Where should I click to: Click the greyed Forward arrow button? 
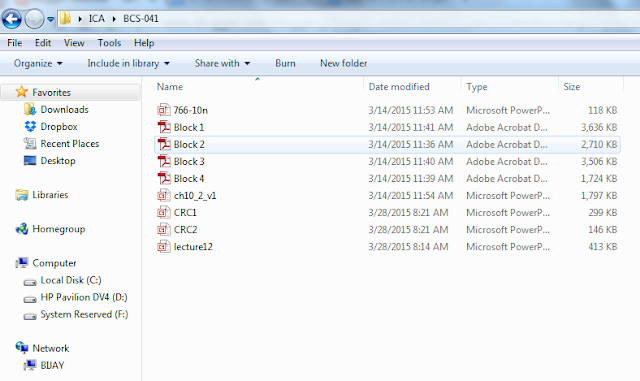pyautogui.click(x=34, y=19)
